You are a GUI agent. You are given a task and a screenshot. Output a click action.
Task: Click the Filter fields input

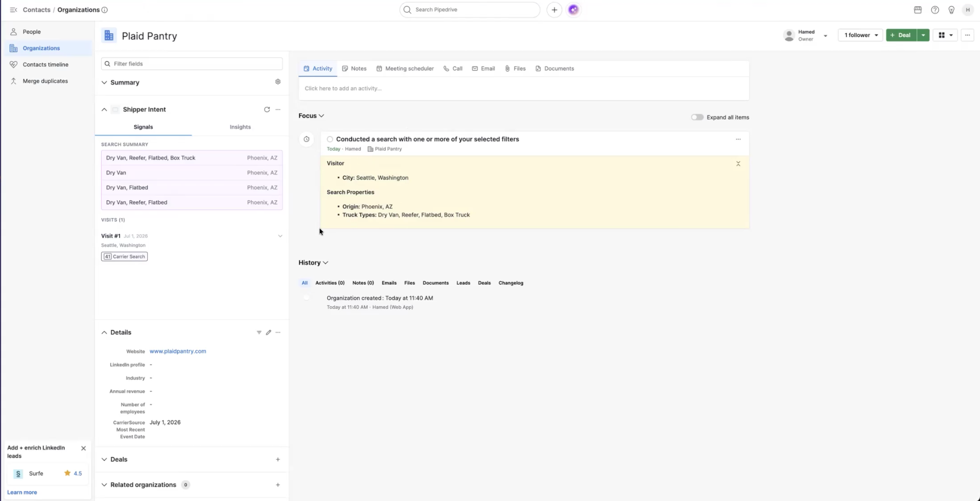tap(192, 64)
